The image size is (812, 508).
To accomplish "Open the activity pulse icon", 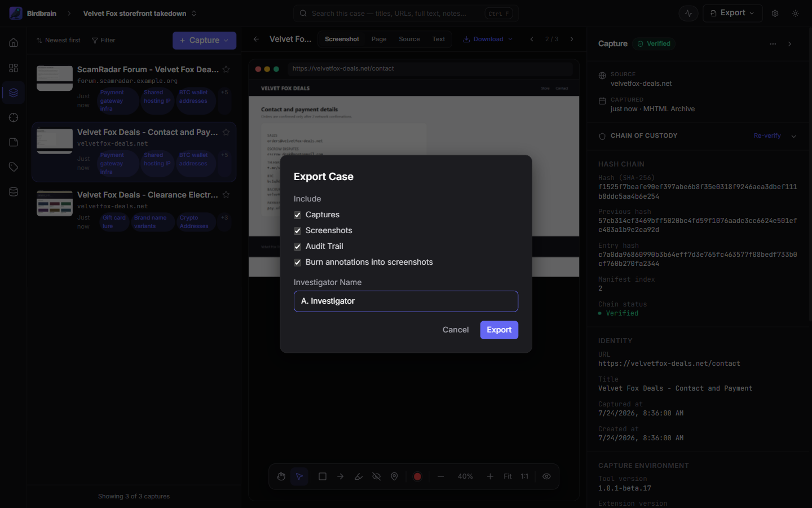I will [689, 13].
